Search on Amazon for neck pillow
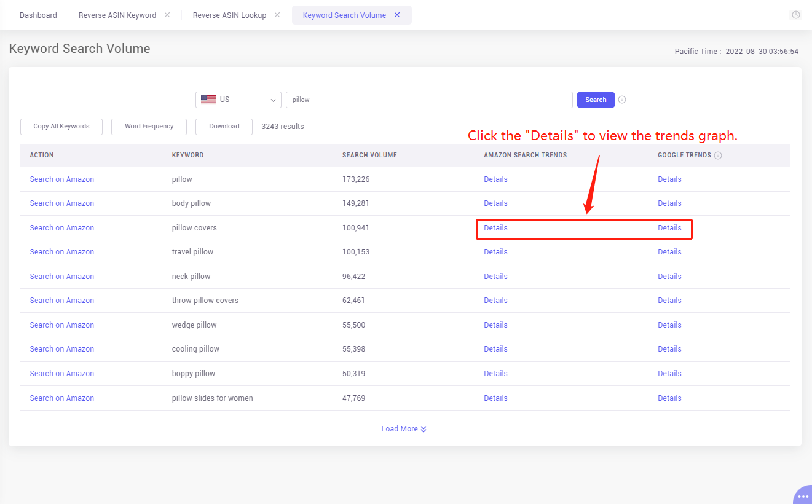 coord(62,277)
